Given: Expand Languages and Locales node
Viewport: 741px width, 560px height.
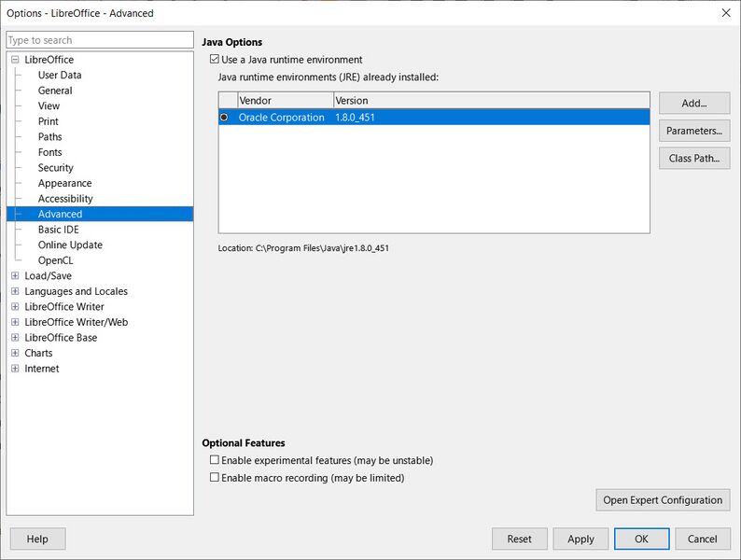Looking at the screenshot, I should point(15,291).
